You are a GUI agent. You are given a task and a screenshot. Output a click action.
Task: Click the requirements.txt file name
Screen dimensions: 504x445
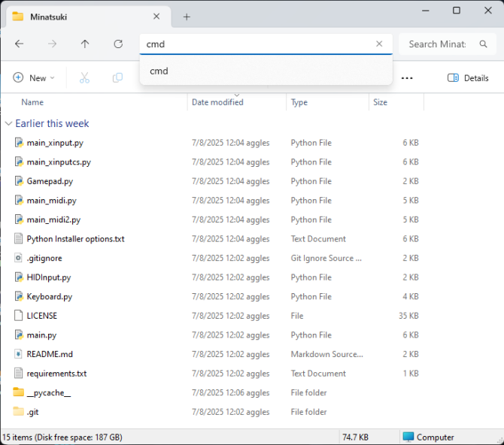click(57, 374)
